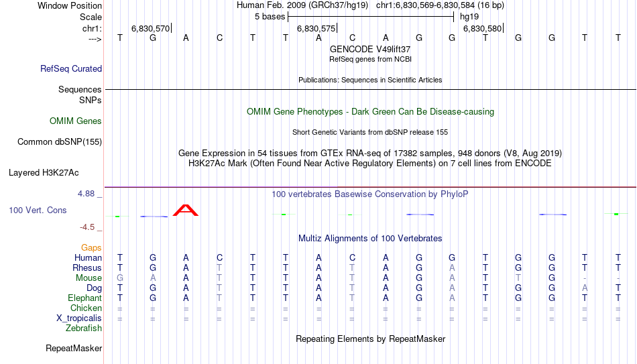The height and width of the screenshot is (364, 637).
Task: Click the 6,830,570 ruler coordinate
Action: [150, 28]
